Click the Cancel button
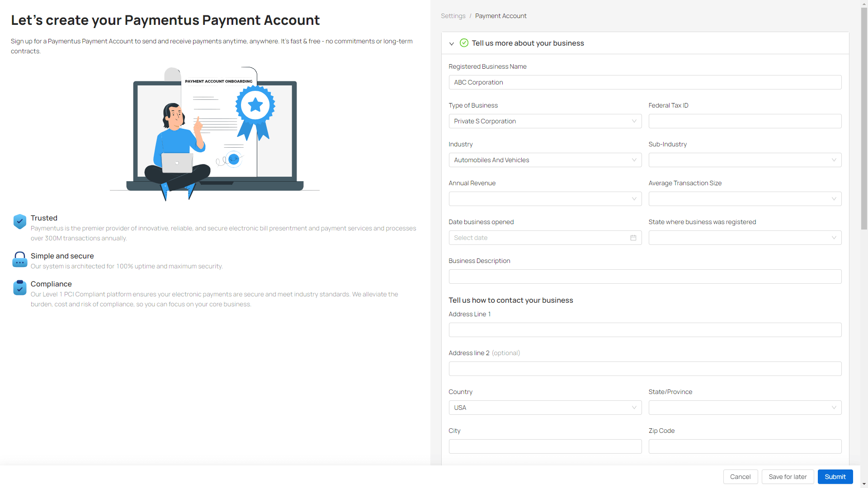This screenshot has width=868, height=488. 740,477
